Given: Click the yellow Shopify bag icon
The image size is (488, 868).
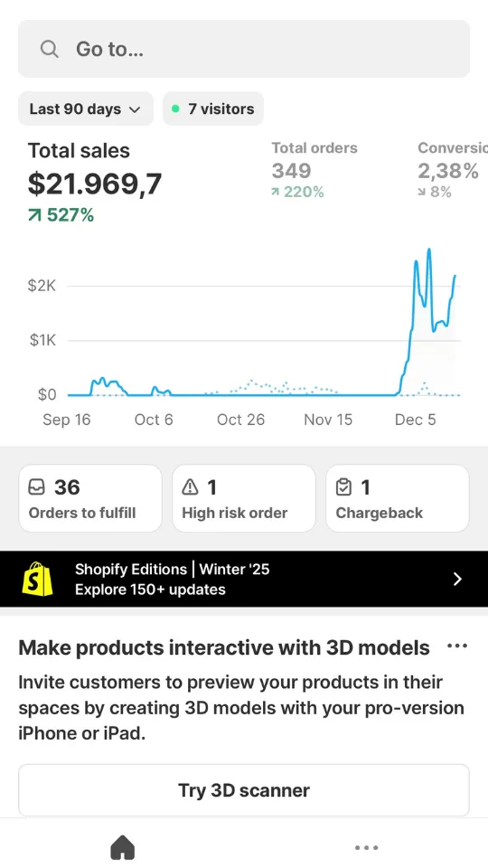Looking at the screenshot, I should coord(38,579).
